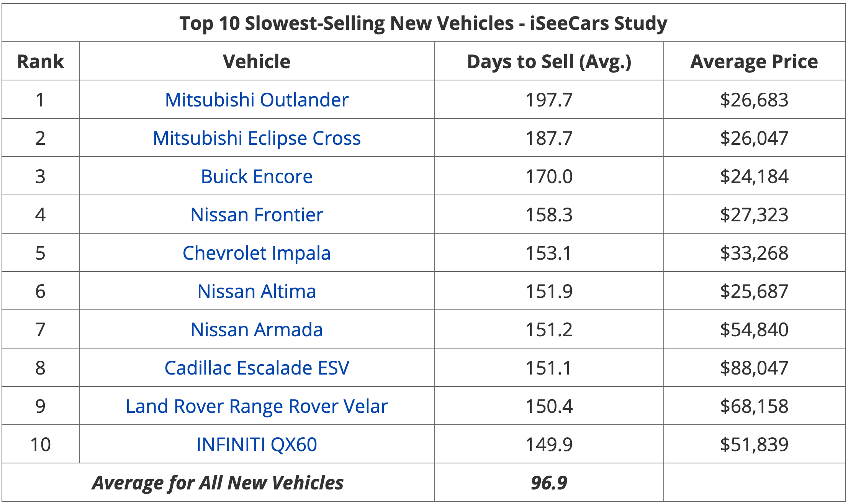Image resolution: width=848 pixels, height=504 pixels.
Task: Follow the Nissan Frontier link
Action: click(257, 215)
